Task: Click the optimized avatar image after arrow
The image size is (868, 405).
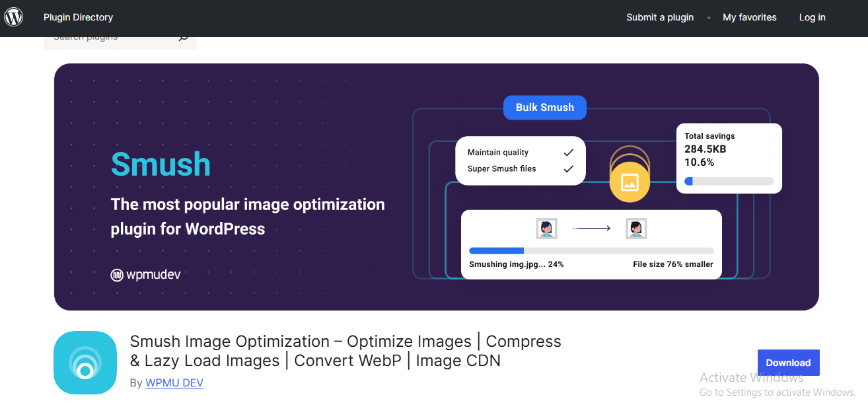Action: (635, 229)
